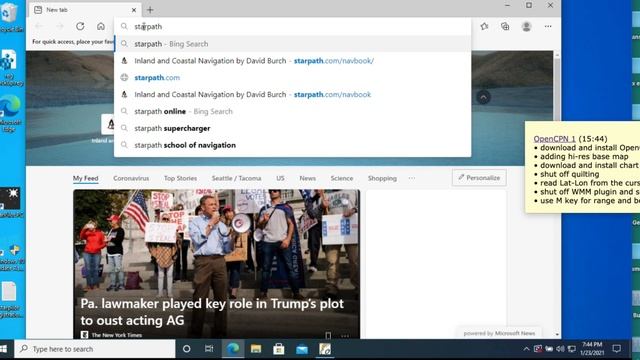
Task: Click the browser Refresh button
Action: (x=80, y=27)
